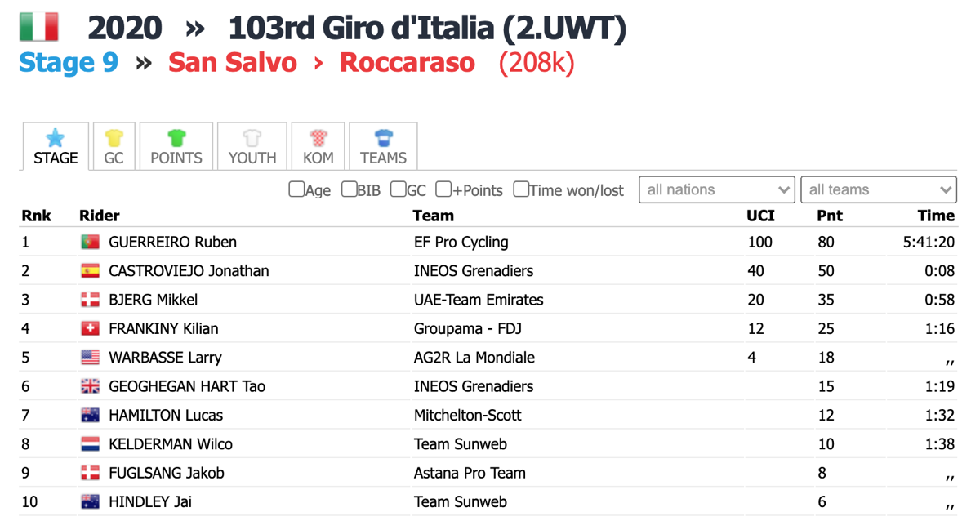
Task: Open the 103rd Giro d'Italia title link
Action: tap(427, 28)
